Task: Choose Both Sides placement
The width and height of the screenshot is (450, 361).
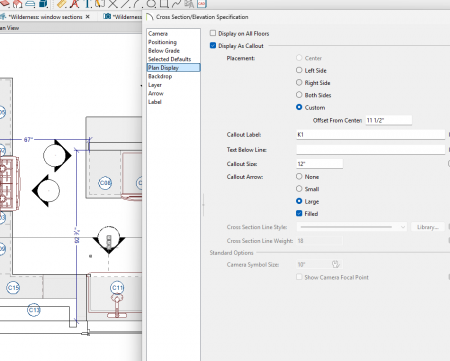Action: [299, 95]
